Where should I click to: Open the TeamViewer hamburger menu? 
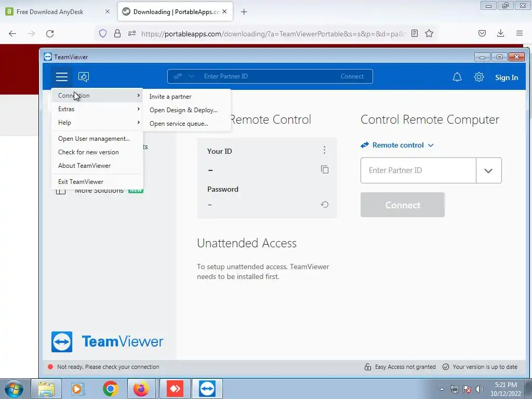click(x=62, y=77)
